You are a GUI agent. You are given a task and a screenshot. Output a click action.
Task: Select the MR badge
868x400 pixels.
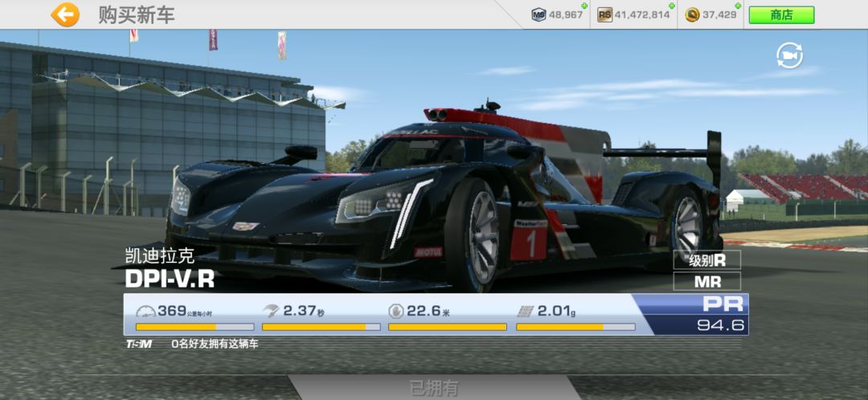tap(707, 281)
